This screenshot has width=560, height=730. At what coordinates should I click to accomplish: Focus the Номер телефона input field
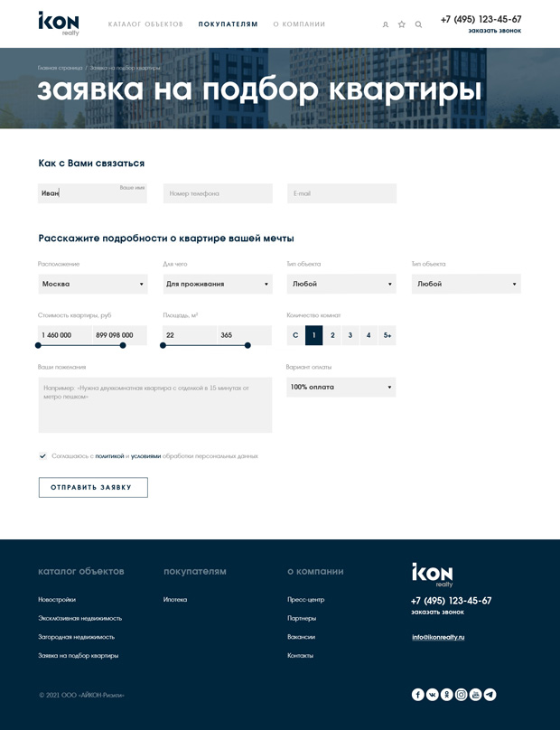(x=218, y=193)
